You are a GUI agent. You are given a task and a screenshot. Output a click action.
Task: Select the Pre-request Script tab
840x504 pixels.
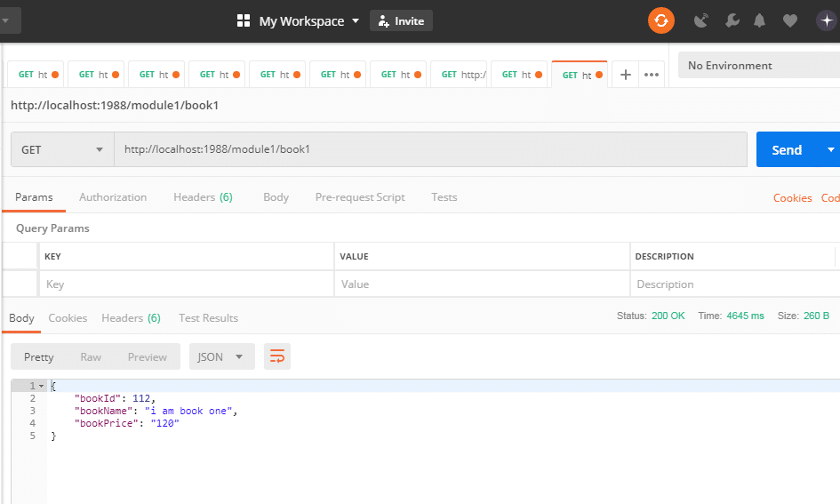coord(360,197)
